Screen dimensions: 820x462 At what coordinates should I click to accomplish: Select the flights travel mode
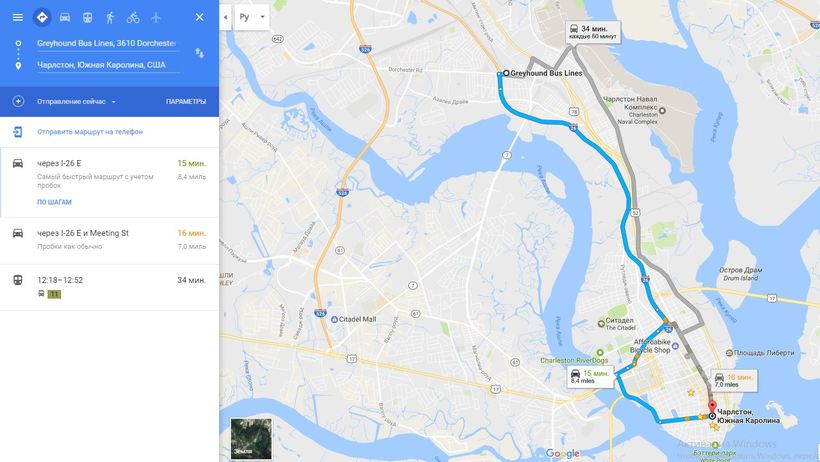point(156,17)
